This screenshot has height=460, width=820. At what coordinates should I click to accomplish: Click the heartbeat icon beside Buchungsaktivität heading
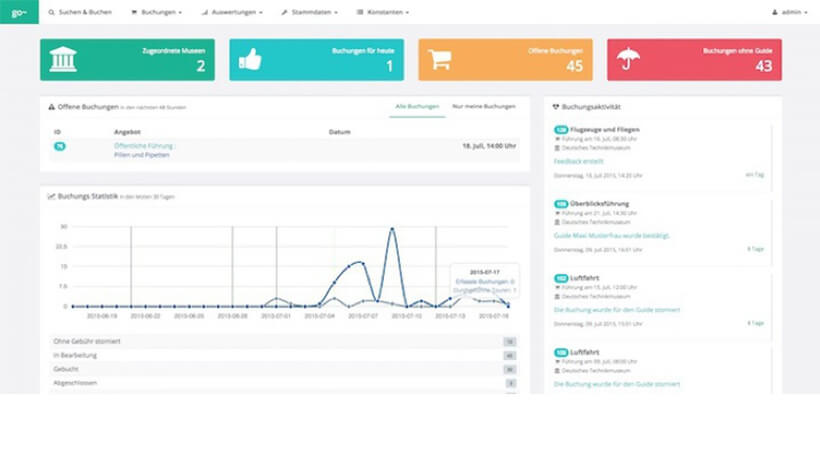[556, 106]
